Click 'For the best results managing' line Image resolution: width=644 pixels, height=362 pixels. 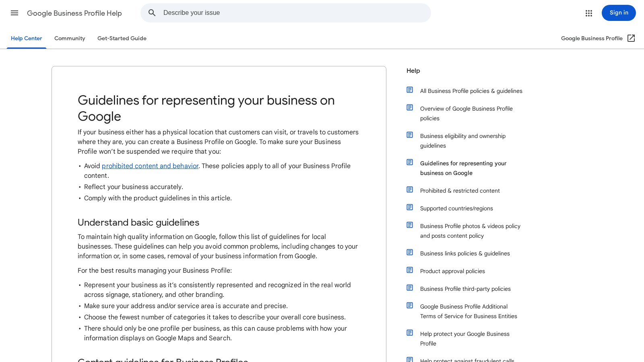pyautogui.click(x=155, y=270)
